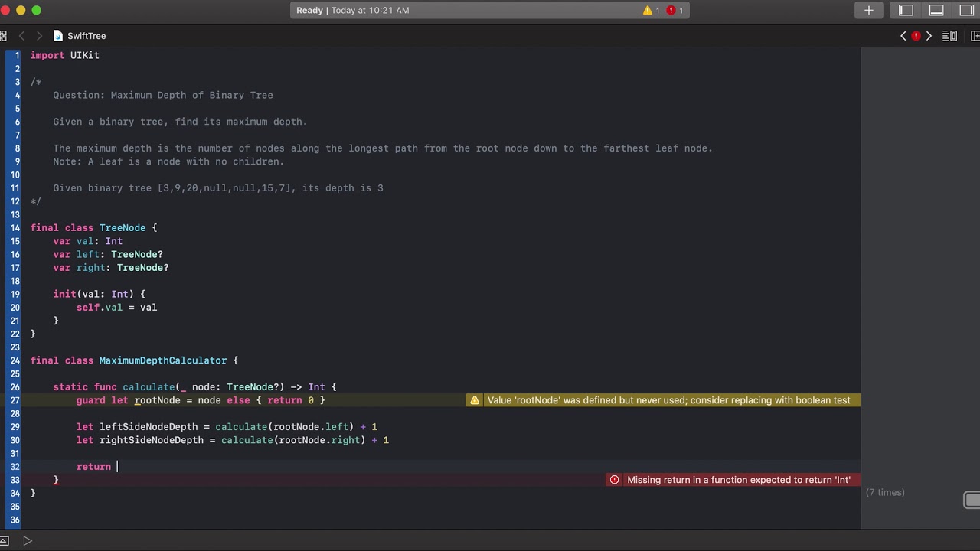The height and width of the screenshot is (551, 980).
Task: Click the "import UIKit" line
Action: tap(65, 55)
